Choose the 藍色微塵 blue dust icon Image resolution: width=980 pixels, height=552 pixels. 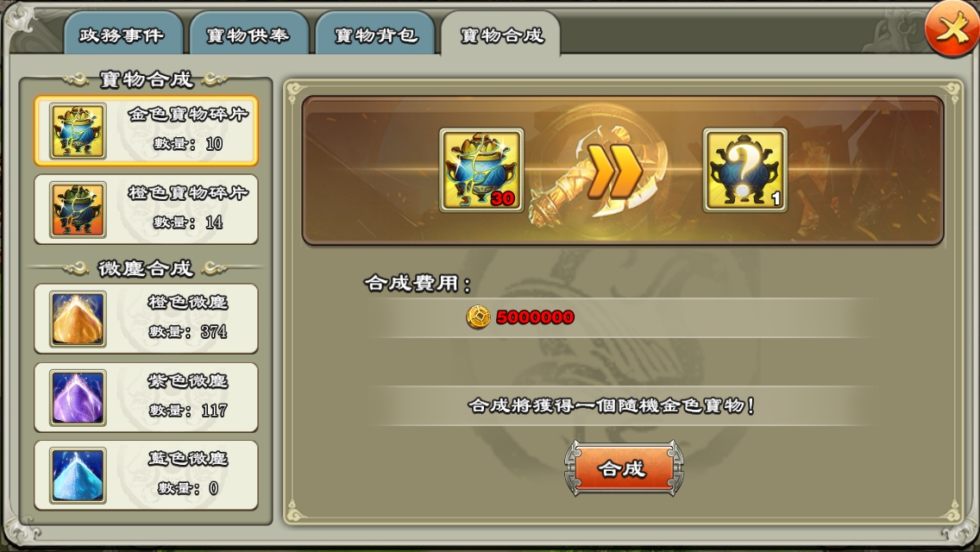(x=78, y=476)
